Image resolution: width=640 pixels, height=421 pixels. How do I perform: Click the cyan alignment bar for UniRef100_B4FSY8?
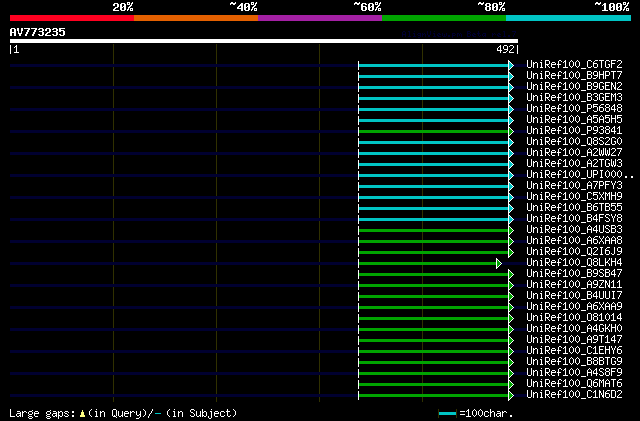433,220
